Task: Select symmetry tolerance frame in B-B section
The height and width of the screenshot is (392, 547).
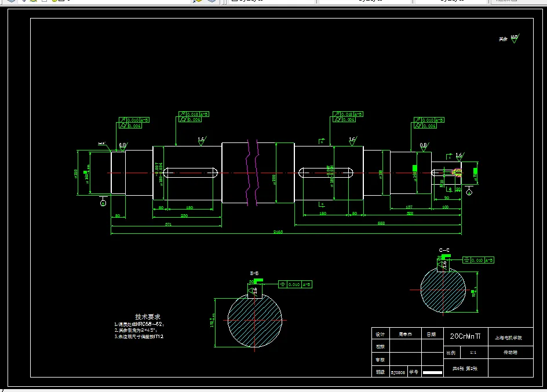Action: 295,285
